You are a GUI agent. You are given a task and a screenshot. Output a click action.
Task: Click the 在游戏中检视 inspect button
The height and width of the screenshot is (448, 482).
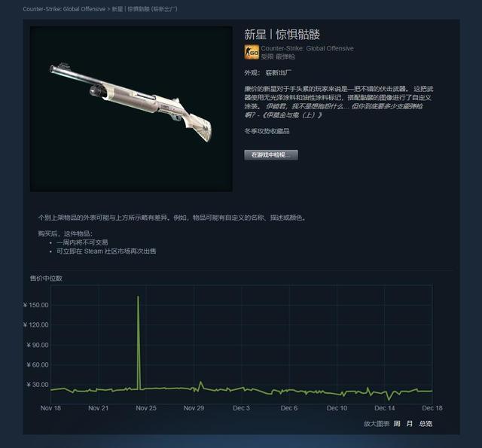271,155
